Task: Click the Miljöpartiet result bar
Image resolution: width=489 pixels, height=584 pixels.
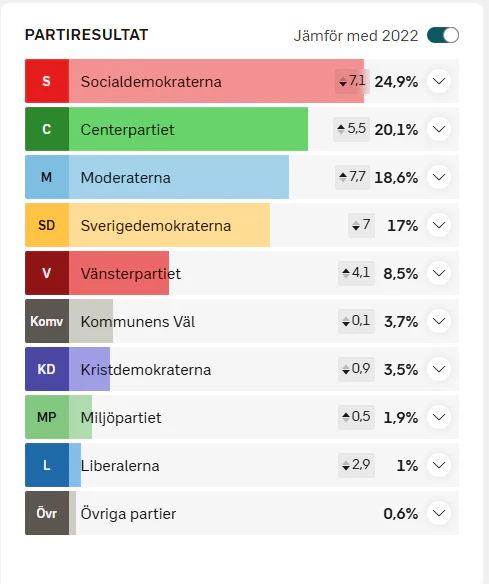Action: 80,417
